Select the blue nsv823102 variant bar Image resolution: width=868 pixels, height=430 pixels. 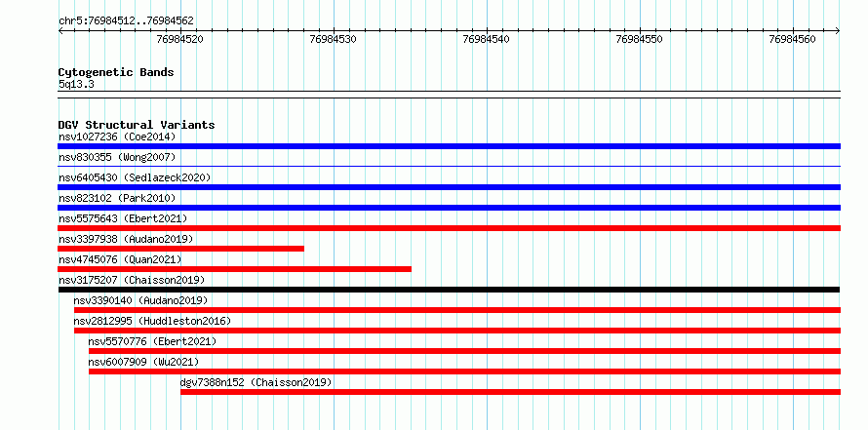(449, 208)
